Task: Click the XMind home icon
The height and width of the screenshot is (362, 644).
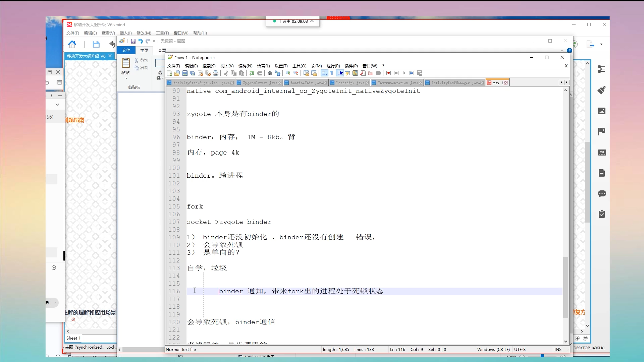Action: click(72, 44)
